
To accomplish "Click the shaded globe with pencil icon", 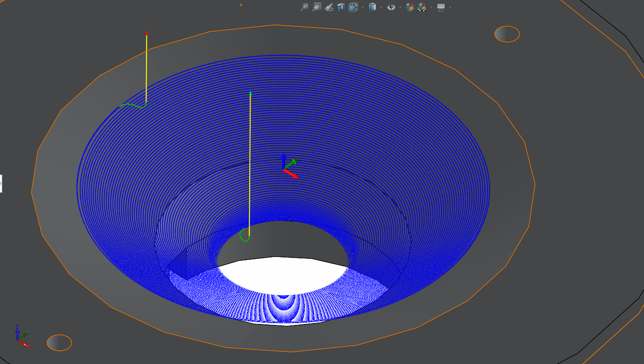I will point(409,7).
